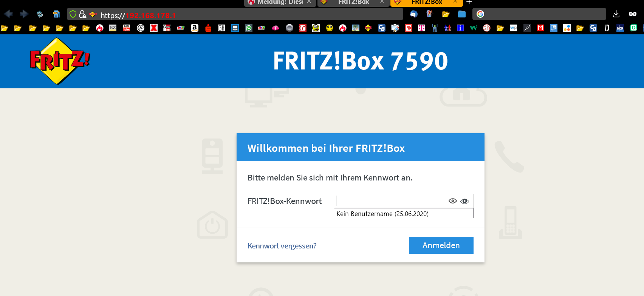Select the Kein Benutzername (25.06.2020) autofill entry
The image size is (644, 296).
404,214
